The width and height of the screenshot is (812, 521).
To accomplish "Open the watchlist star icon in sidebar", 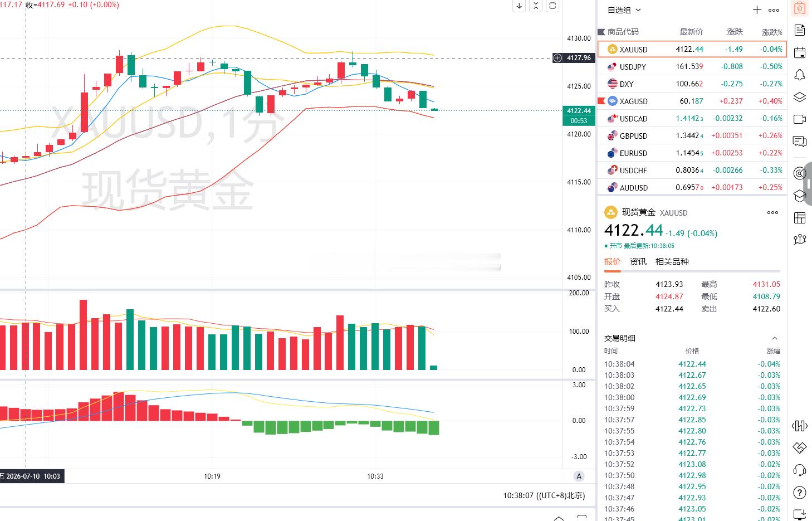I will (800, 8).
